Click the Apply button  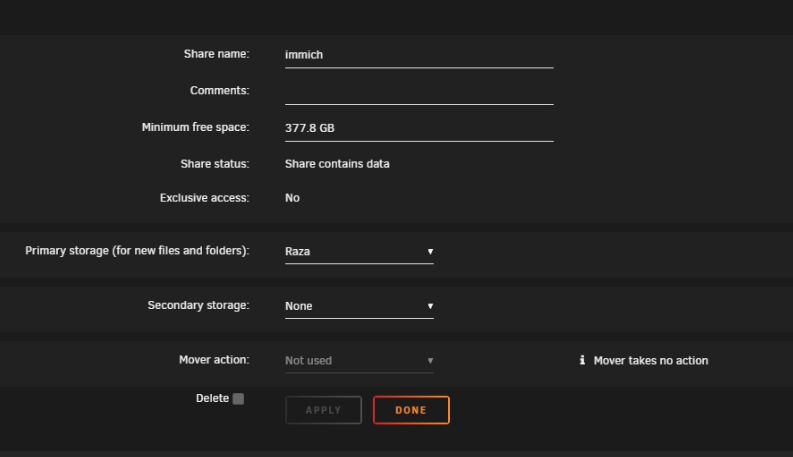324,410
